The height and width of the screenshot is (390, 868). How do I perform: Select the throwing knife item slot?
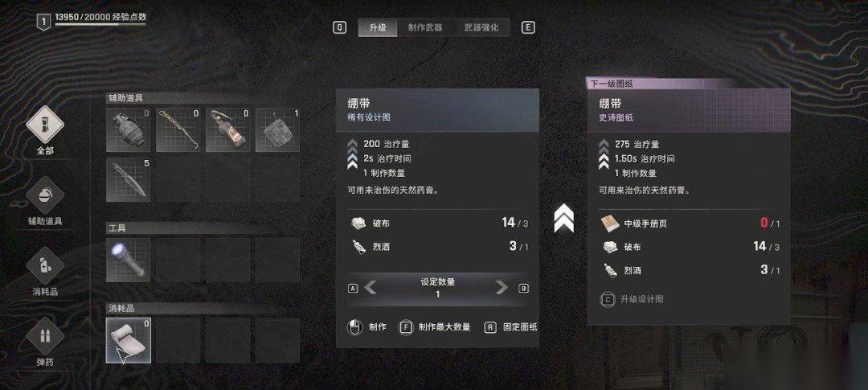click(x=129, y=180)
